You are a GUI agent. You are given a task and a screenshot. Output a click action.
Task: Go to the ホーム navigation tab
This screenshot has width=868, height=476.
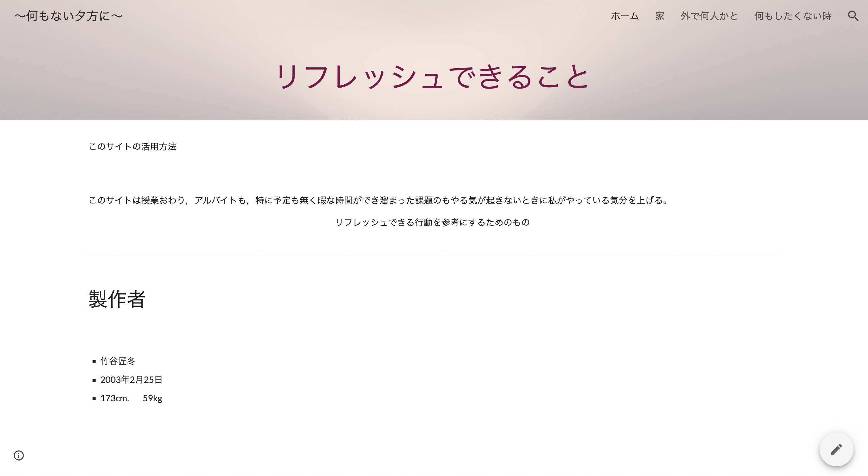(624, 16)
